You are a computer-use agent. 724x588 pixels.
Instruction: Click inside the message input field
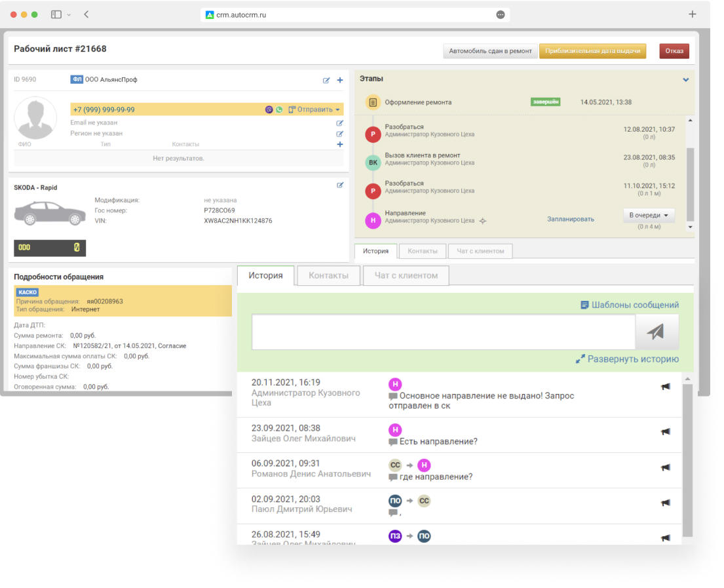443,332
